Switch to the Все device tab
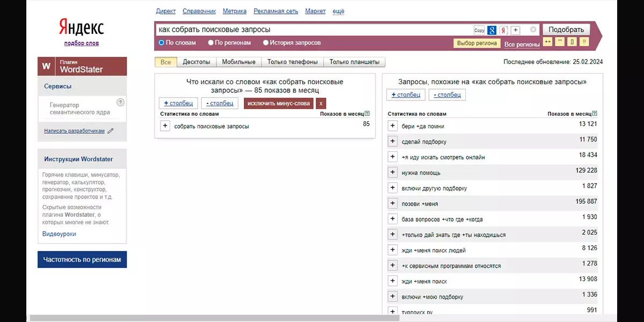The height and width of the screenshot is (322, 644). (165, 62)
